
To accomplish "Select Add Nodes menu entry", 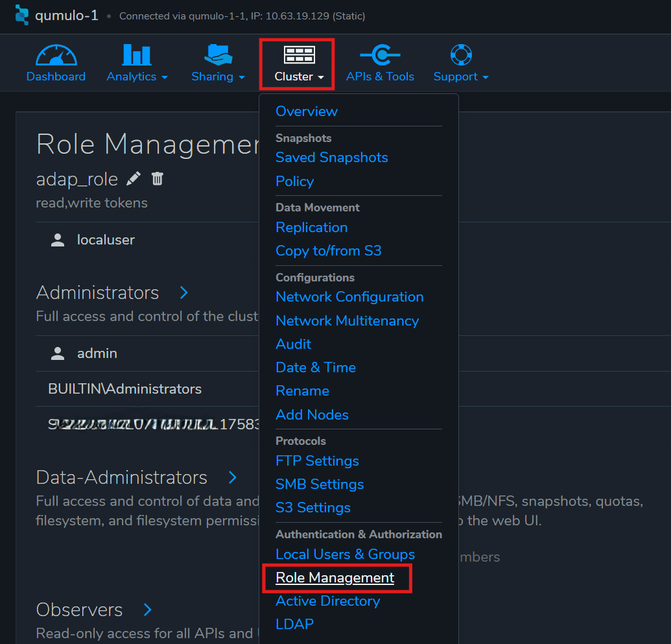I will (312, 414).
